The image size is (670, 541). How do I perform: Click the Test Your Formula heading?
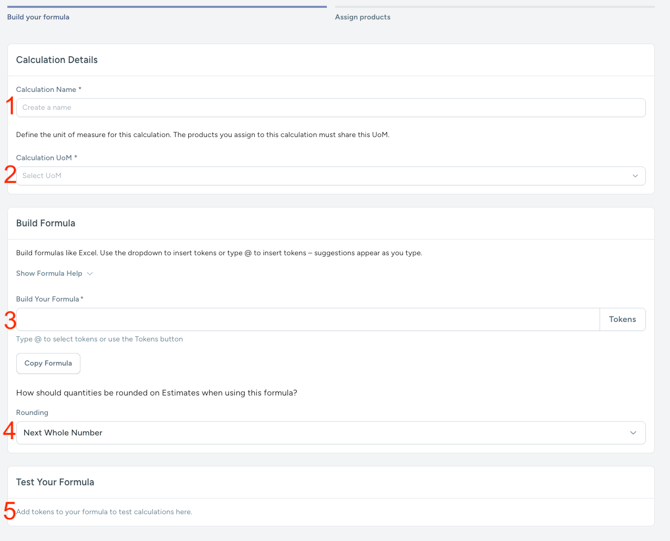55,482
